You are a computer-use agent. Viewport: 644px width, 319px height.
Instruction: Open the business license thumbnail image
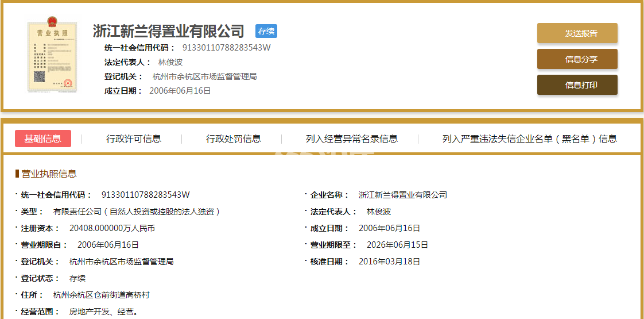tap(52, 54)
